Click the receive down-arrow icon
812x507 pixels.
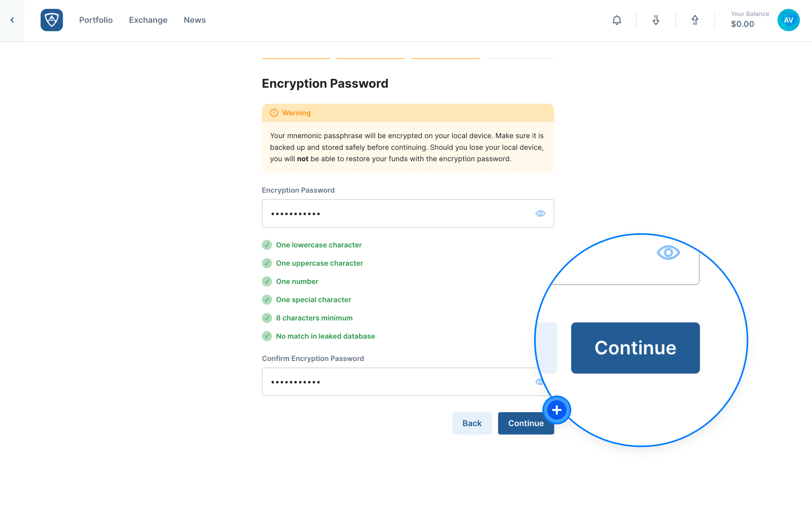click(656, 20)
